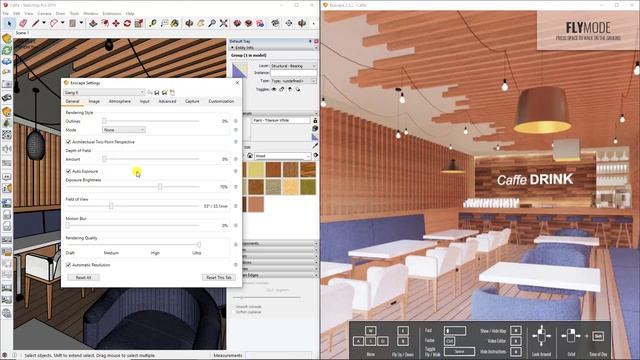Image resolution: width=640 pixels, height=360 pixels.
Task: Open the Advanced tab in Enscape Settings
Action: pyautogui.click(x=167, y=101)
